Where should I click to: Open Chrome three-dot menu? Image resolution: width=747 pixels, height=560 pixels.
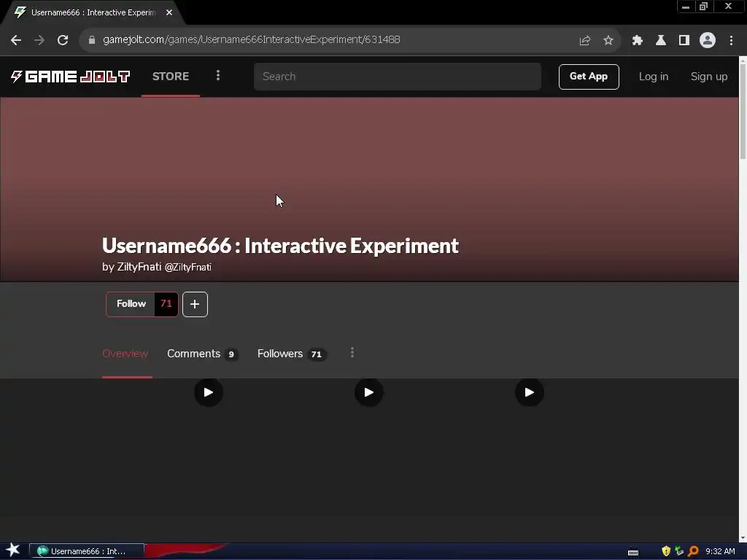731,40
